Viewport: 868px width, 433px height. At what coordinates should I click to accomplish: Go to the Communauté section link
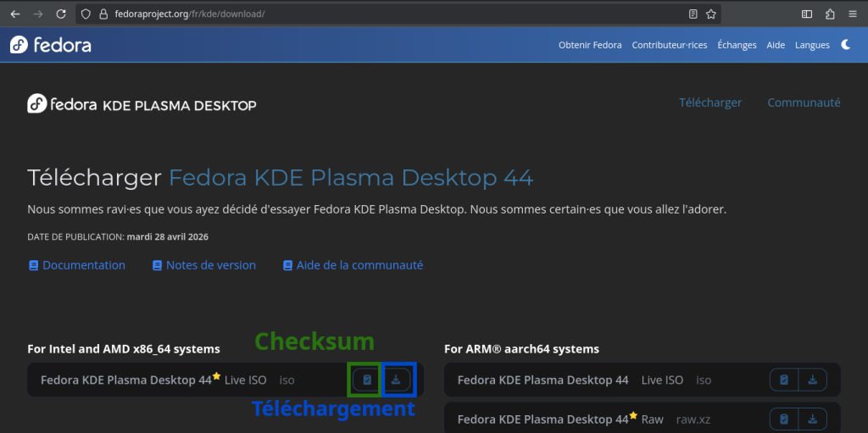pos(804,103)
